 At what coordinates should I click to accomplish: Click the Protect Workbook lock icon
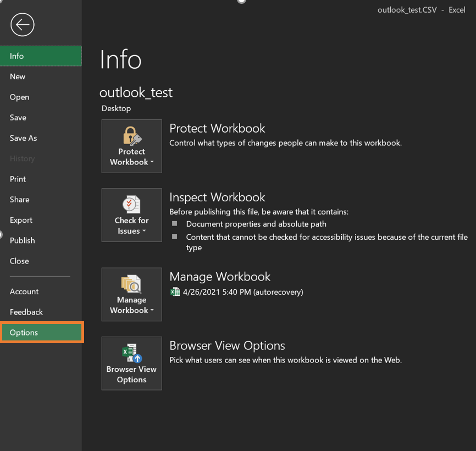click(131, 135)
